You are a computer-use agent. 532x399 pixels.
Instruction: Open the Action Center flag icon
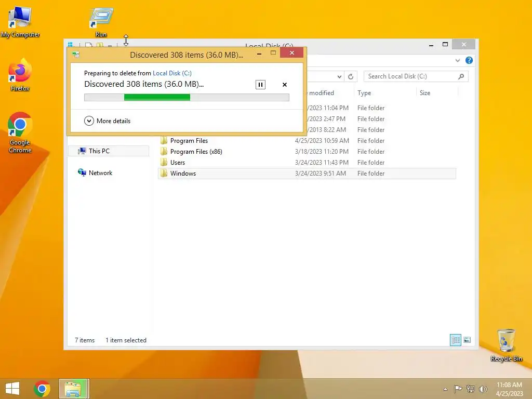coord(458,389)
